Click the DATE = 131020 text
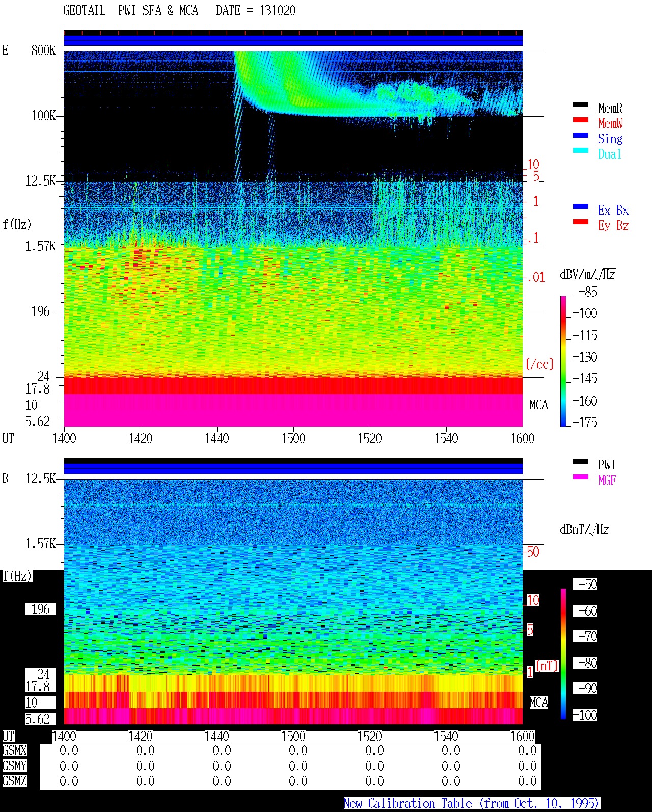This screenshot has height=812, width=652. pos(256,10)
